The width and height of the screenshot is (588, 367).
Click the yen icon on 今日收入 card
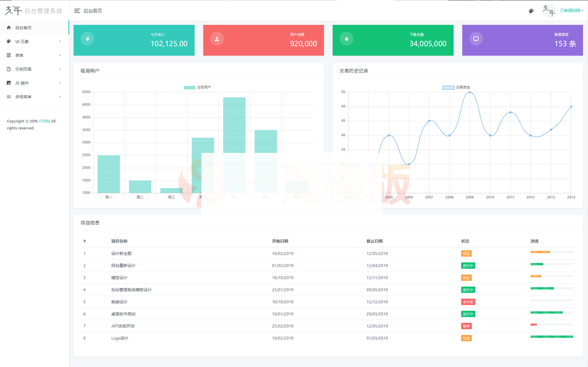(87, 39)
